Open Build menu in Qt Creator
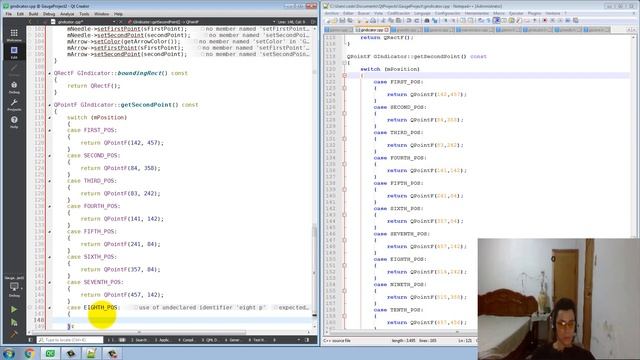Screen dimensions: 640x360 coord(33,14)
